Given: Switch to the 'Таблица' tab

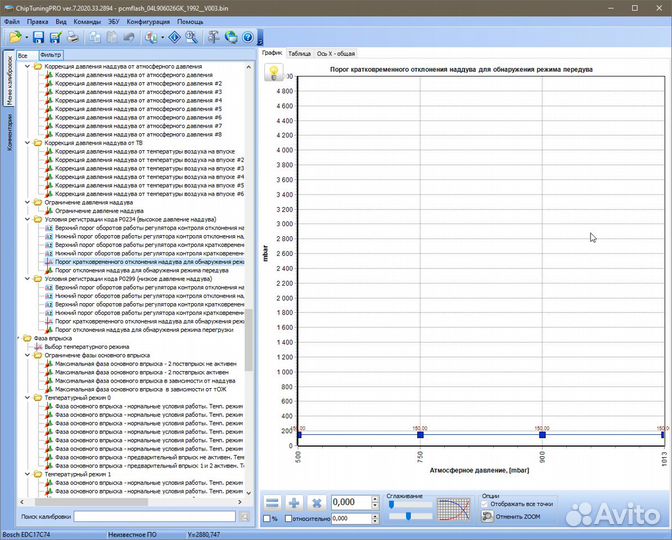Looking at the screenshot, I should [299, 53].
